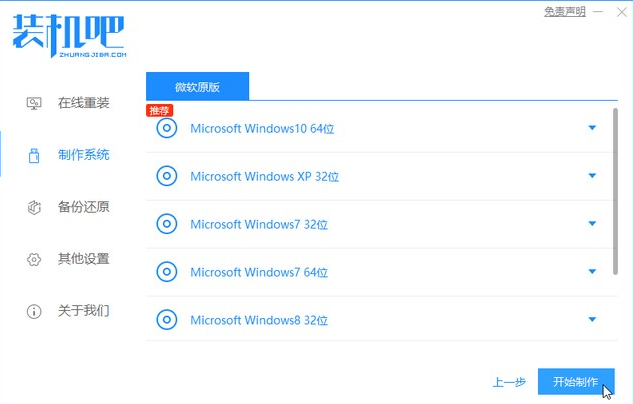Close the 装机吧 window
633x404 pixels.
(622, 12)
